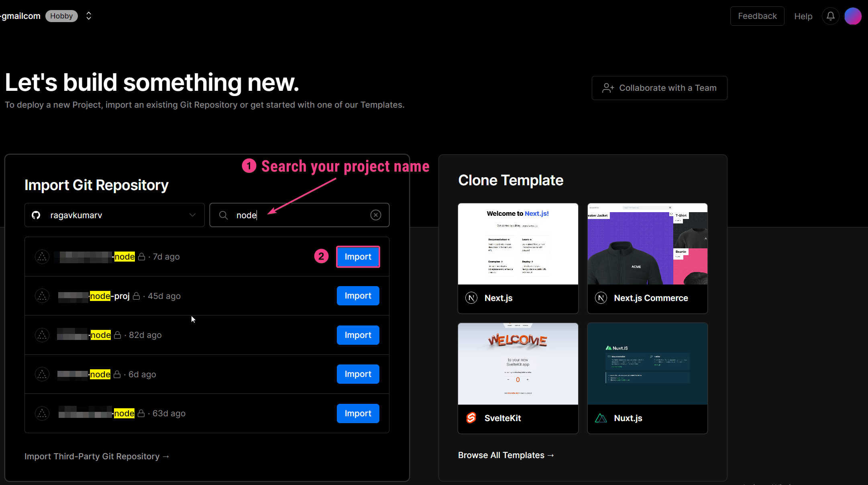This screenshot has width=868, height=485.
Task: Click the GitHub icon in repository selector
Action: coord(38,215)
